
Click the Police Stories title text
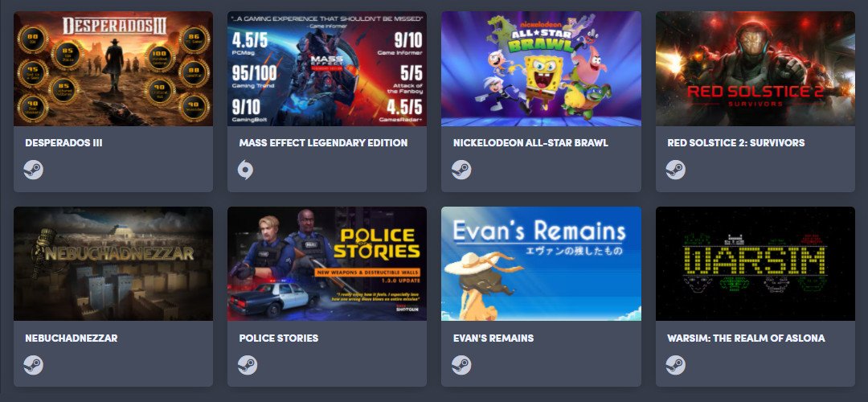[x=278, y=338]
